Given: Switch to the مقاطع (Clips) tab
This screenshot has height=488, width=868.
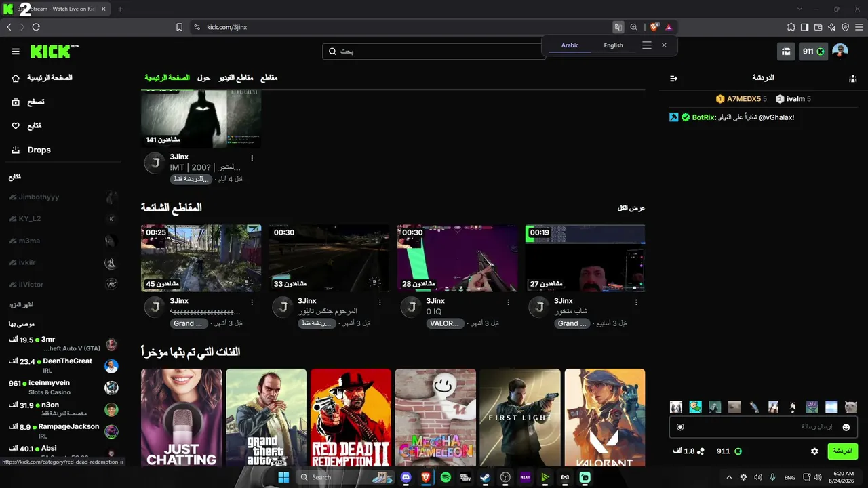Looking at the screenshot, I should tap(269, 78).
